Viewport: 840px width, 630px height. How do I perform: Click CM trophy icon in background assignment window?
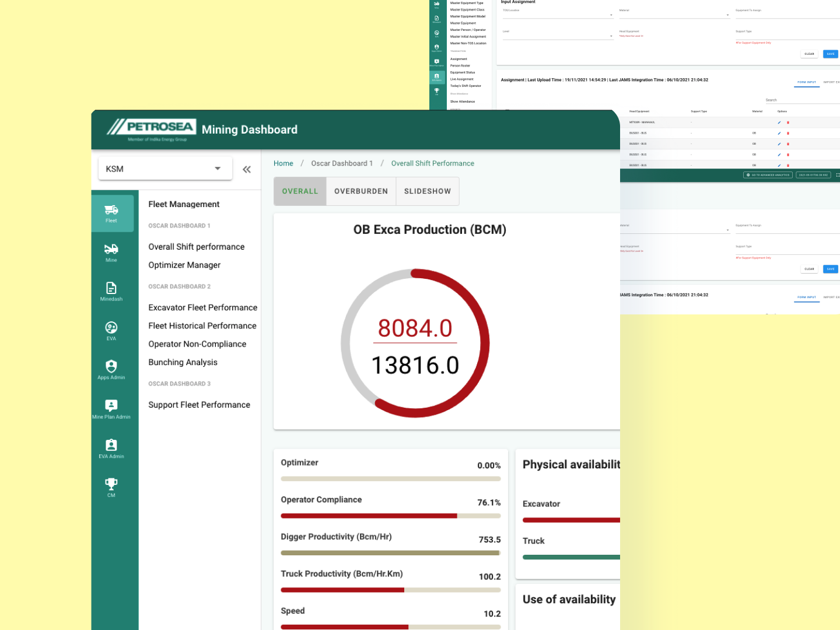point(437,92)
